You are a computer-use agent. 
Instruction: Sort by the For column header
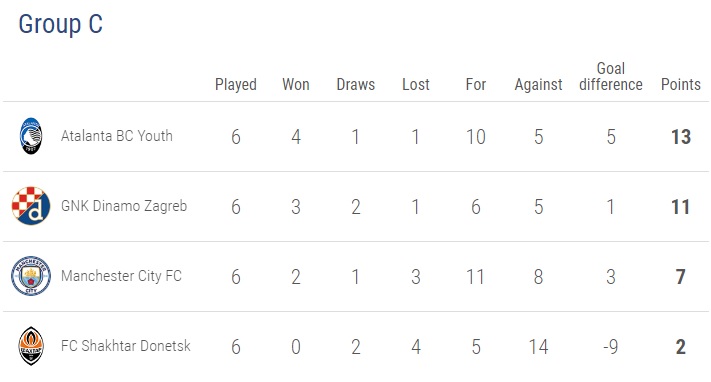pos(476,84)
